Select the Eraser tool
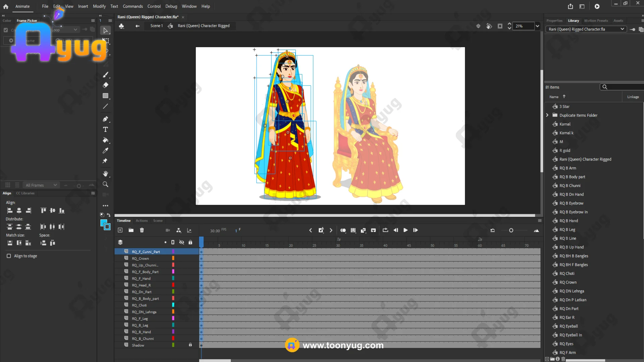Image resolution: width=644 pixels, height=362 pixels. point(105,85)
